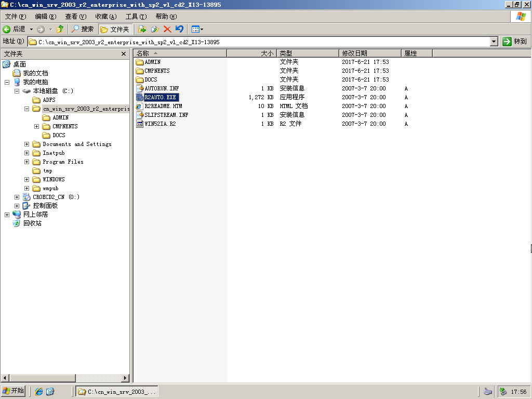The image size is (532, 399).
Task: Collapse the Local Disk (C:) tree node
Action: [x=17, y=91]
